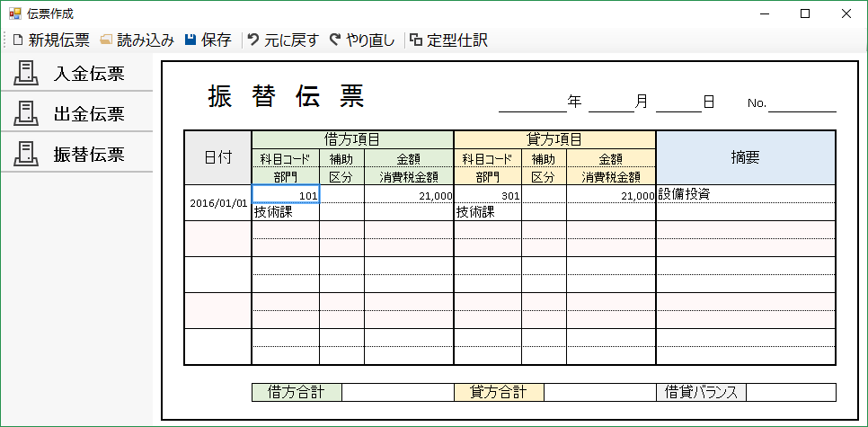
Task: Switch to 振替伝票 in the sidebar
Action: [76, 154]
